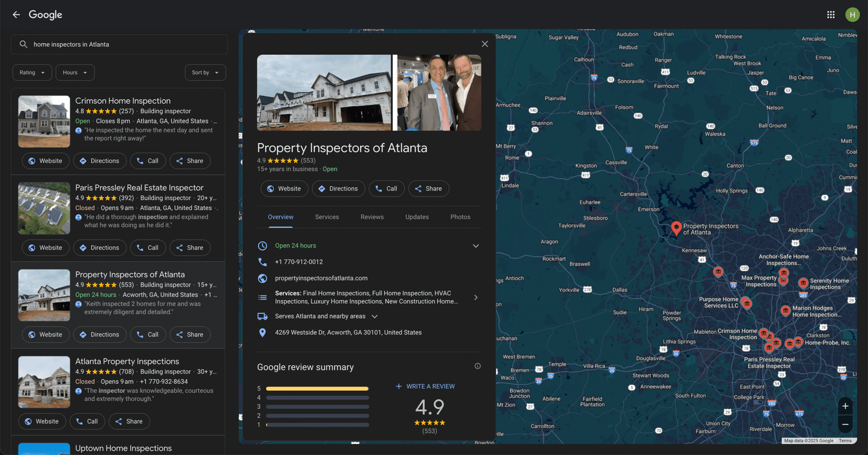Share from Property Inspectors list result
Viewport: 868px width, 455px height.
[190, 334]
